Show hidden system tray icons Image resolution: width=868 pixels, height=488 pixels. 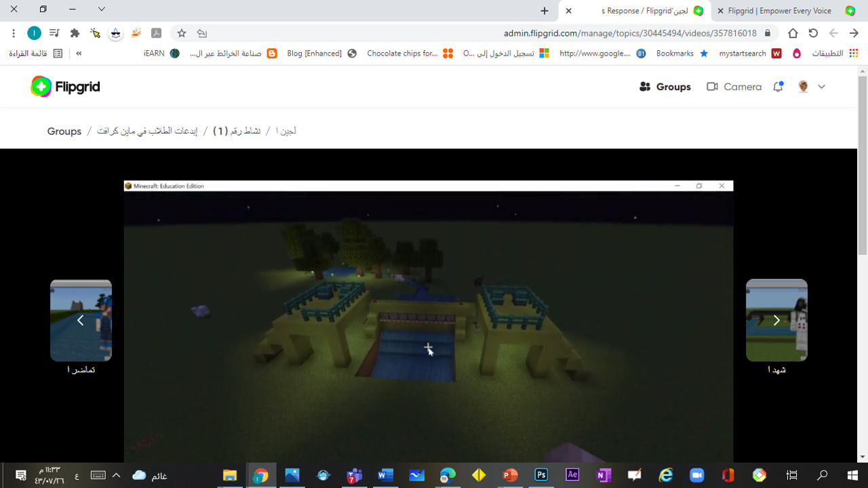(116, 475)
